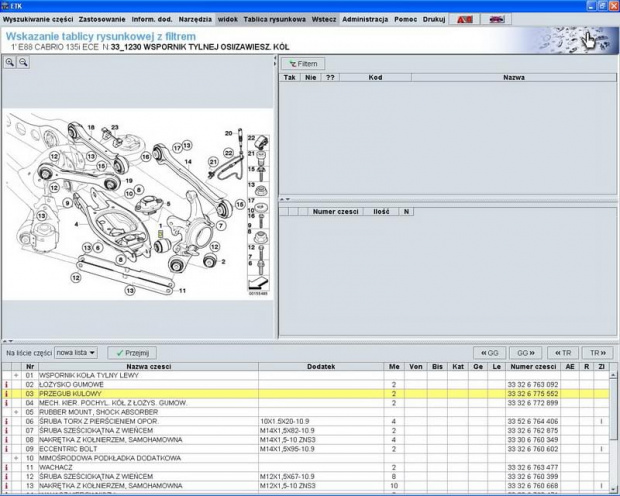Open the Wyszukiwanie części menu
620x496 pixels.
38,19
